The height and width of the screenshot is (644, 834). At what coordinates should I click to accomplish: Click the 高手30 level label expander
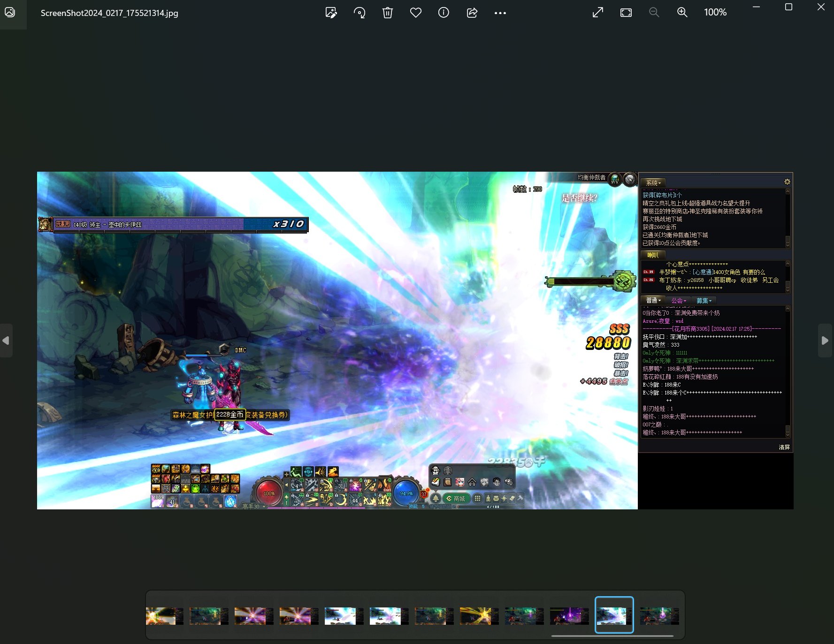(x=253, y=507)
